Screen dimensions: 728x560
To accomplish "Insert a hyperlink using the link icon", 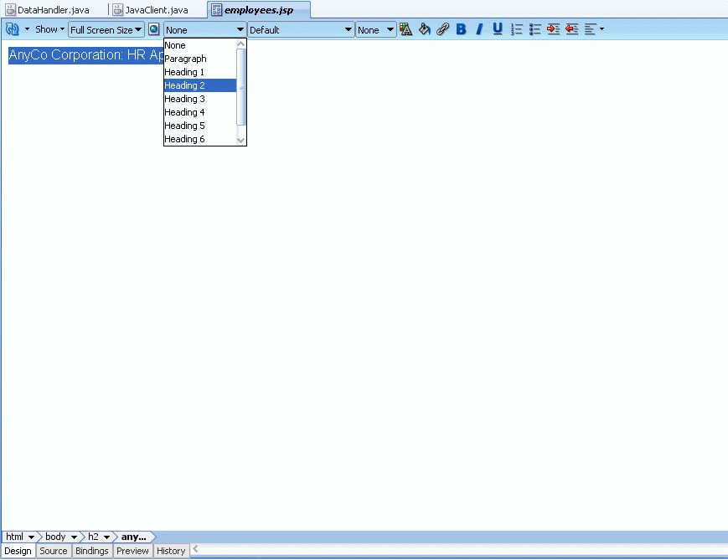I will 443,29.
